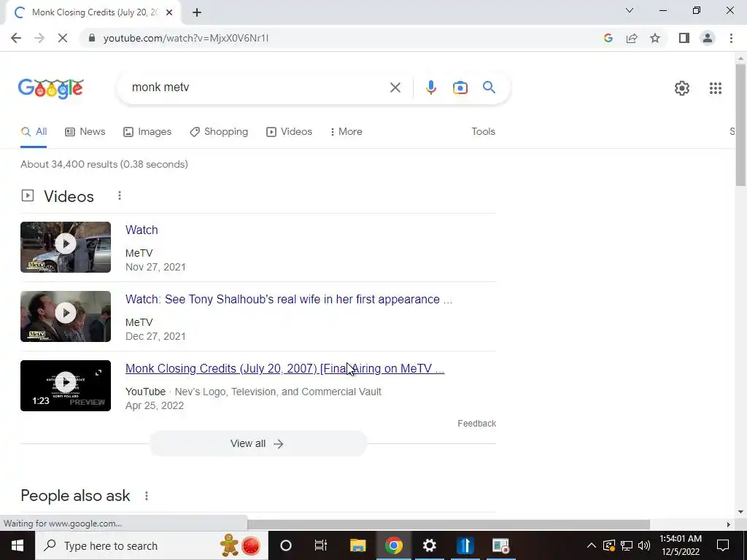Start voice search with microphone

coord(430,87)
